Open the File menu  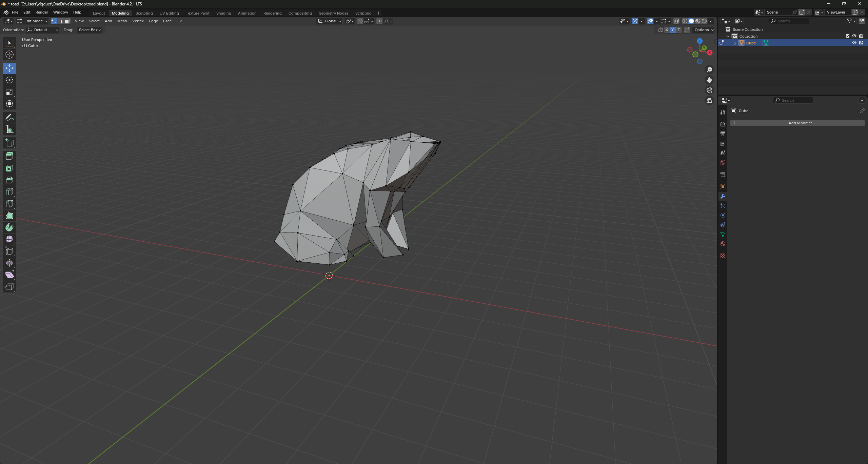[15, 12]
